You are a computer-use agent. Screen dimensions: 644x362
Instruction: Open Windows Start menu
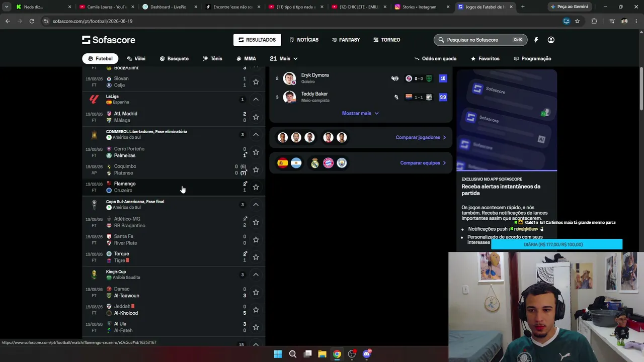(x=278, y=354)
